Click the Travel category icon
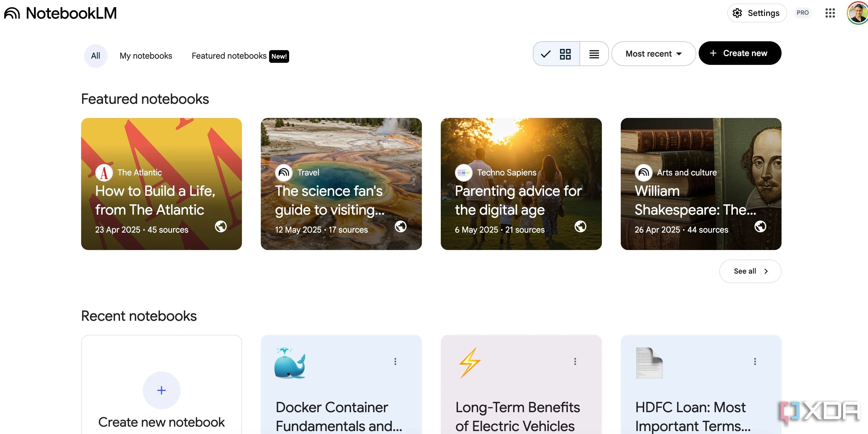 click(284, 173)
